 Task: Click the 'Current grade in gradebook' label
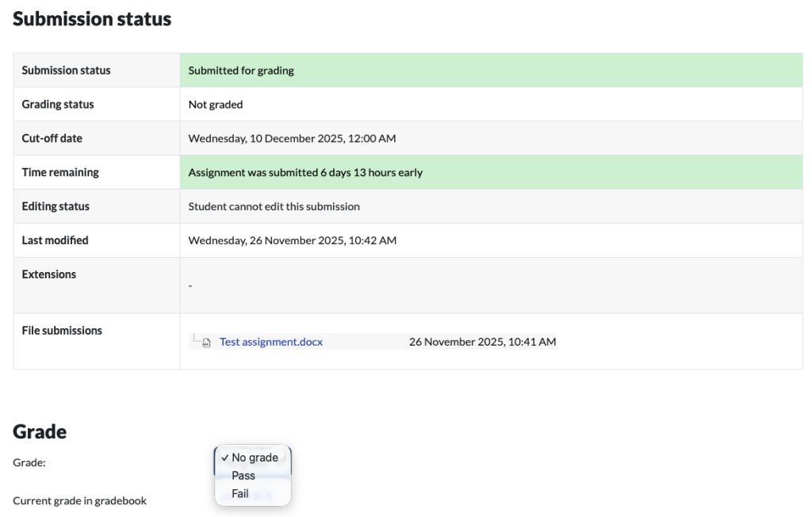click(x=79, y=500)
